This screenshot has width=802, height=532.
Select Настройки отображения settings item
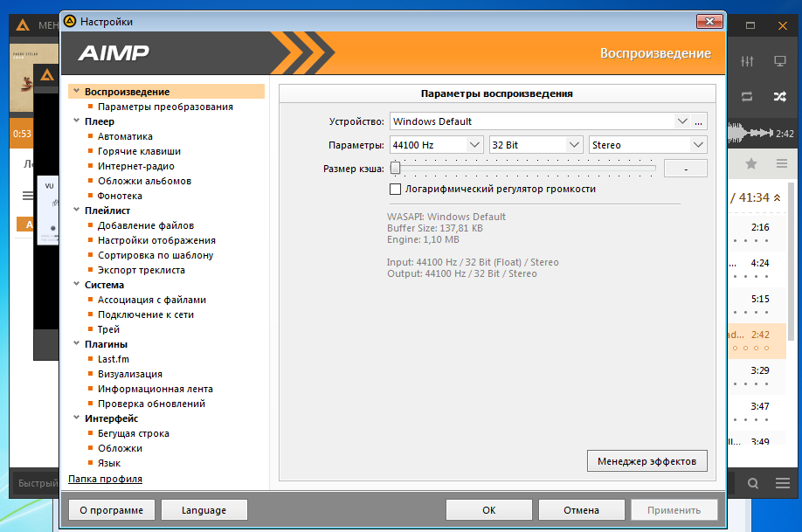pos(156,240)
